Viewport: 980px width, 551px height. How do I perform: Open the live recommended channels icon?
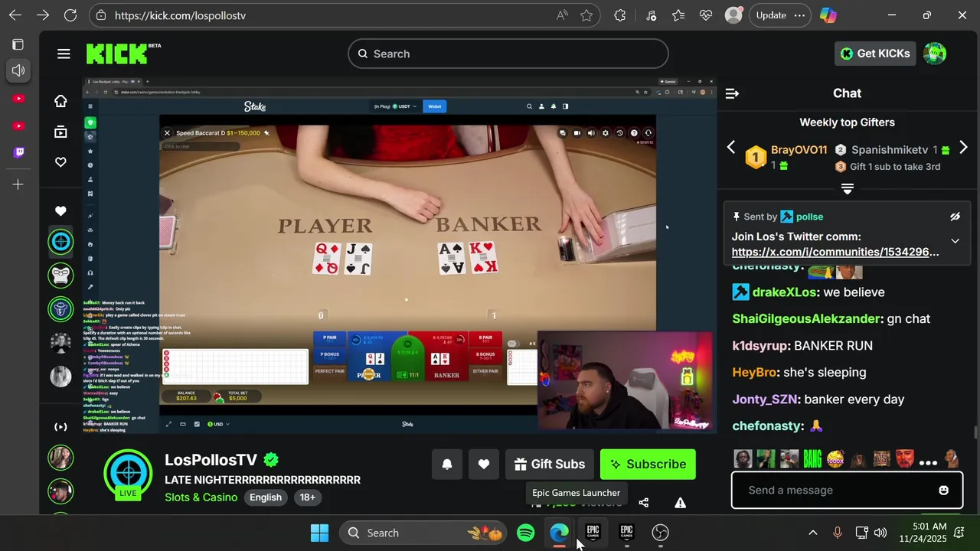(x=60, y=427)
